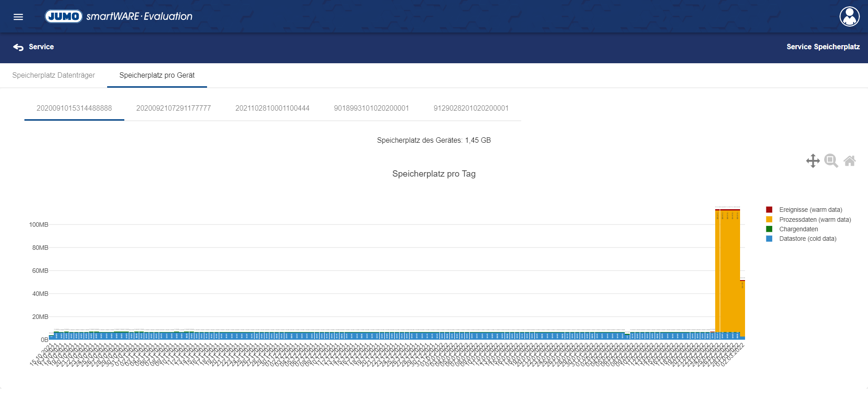Screen dimensions: 868x407
Task: Click the back arrow beside Service
Action: click(18, 47)
